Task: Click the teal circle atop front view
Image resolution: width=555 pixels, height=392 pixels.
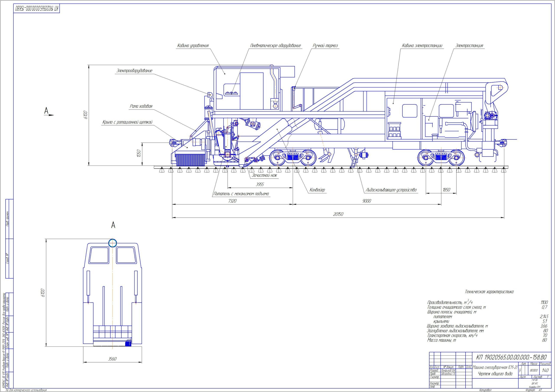Action: tap(113, 243)
